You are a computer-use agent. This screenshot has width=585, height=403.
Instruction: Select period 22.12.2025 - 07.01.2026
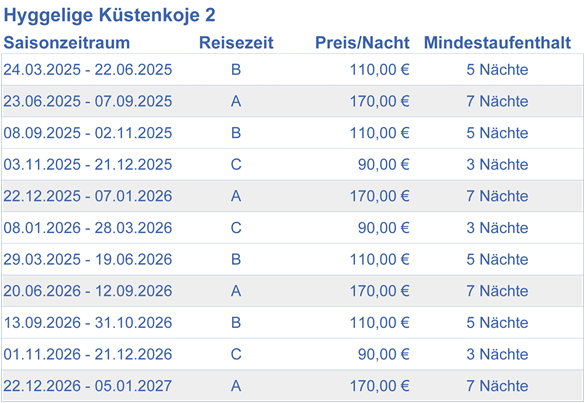pyautogui.click(x=88, y=196)
